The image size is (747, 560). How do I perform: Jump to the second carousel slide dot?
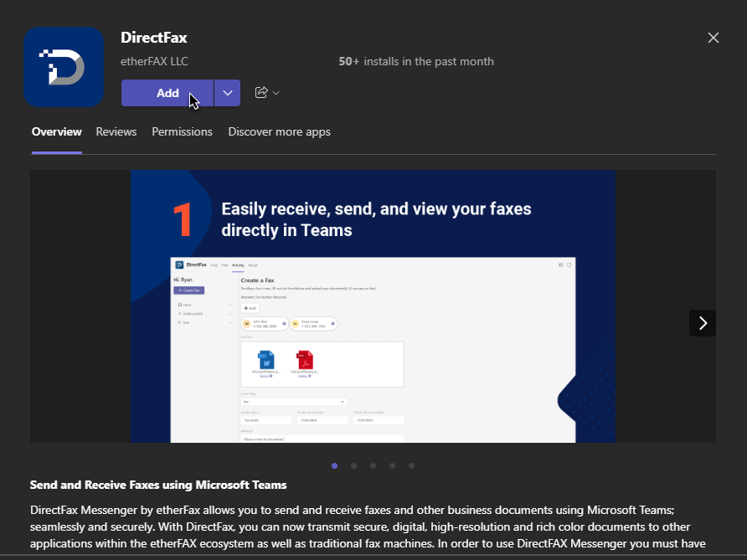pos(354,465)
